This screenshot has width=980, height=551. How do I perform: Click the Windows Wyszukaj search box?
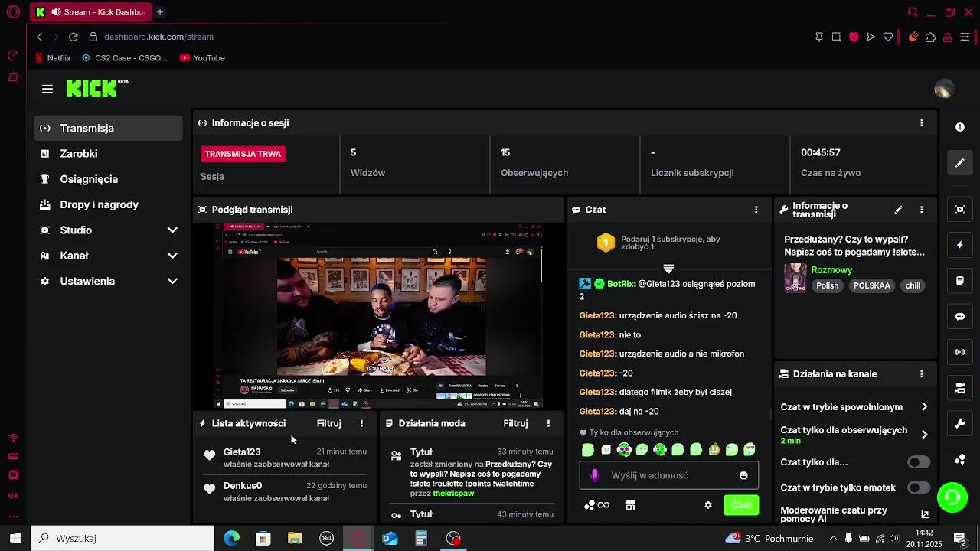click(x=122, y=539)
